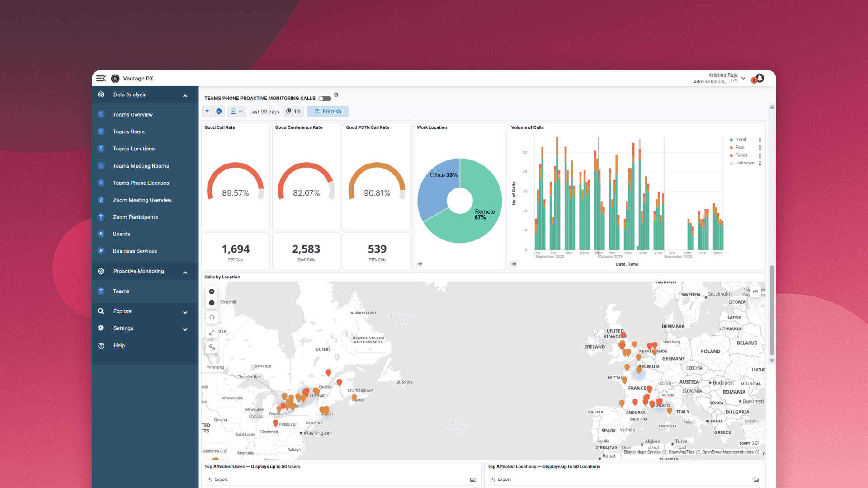Open the calendar date quick menu

[x=237, y=112]
